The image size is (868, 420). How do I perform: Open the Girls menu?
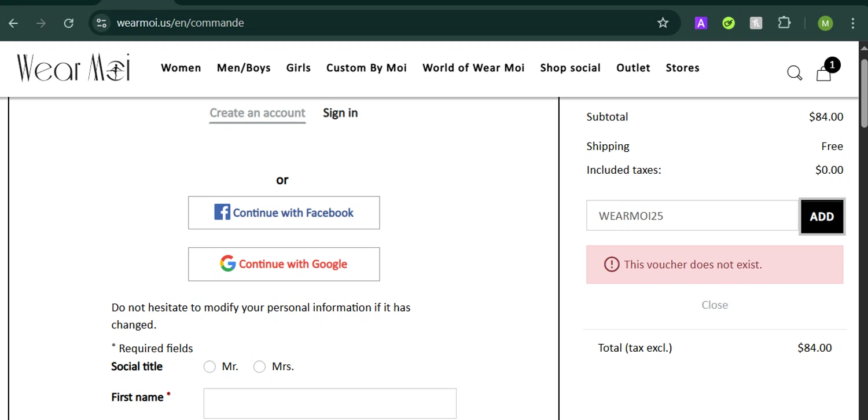click(299, 68)
